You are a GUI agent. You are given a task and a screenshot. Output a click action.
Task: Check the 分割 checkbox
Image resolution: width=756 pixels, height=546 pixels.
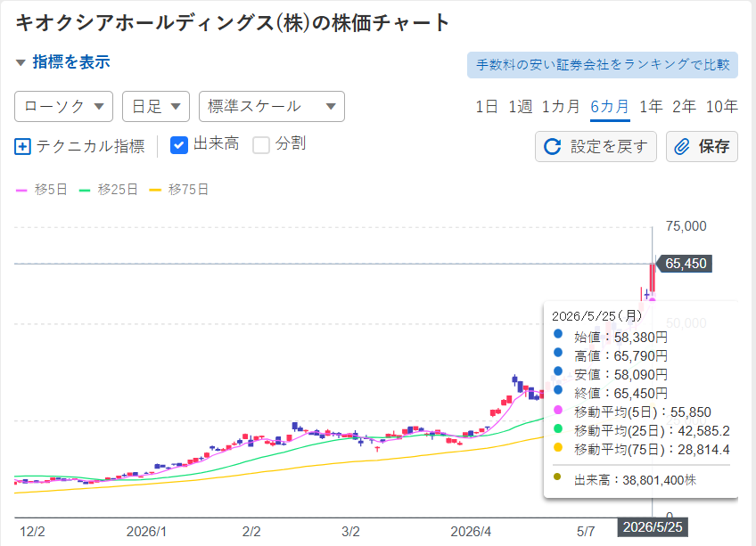click(261, 145)
